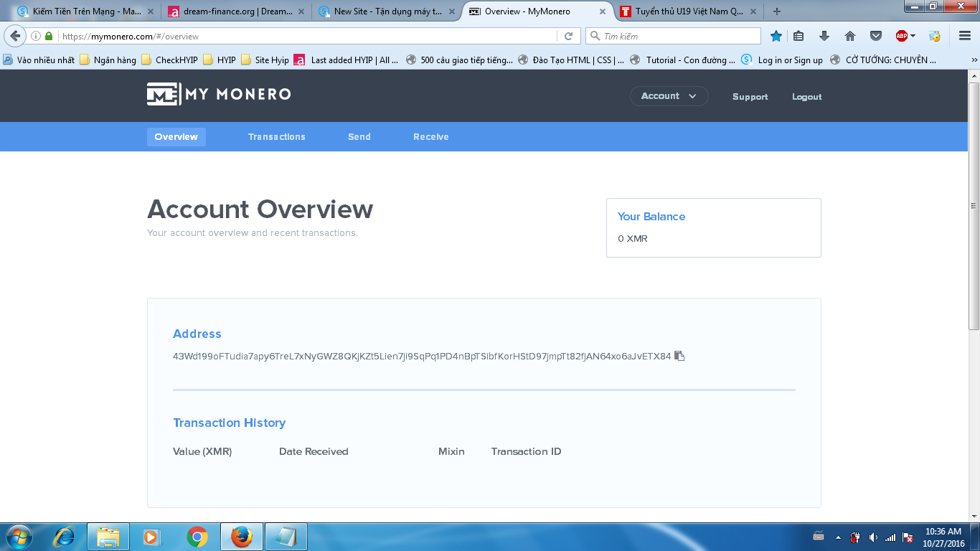Copy the wallet address with the clipboard icon
Screen dimensions: 980x551
pyautogui.click(x=679, y=356)
